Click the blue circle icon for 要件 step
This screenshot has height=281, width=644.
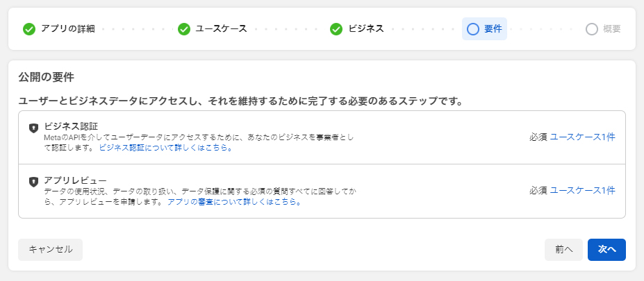473,29
